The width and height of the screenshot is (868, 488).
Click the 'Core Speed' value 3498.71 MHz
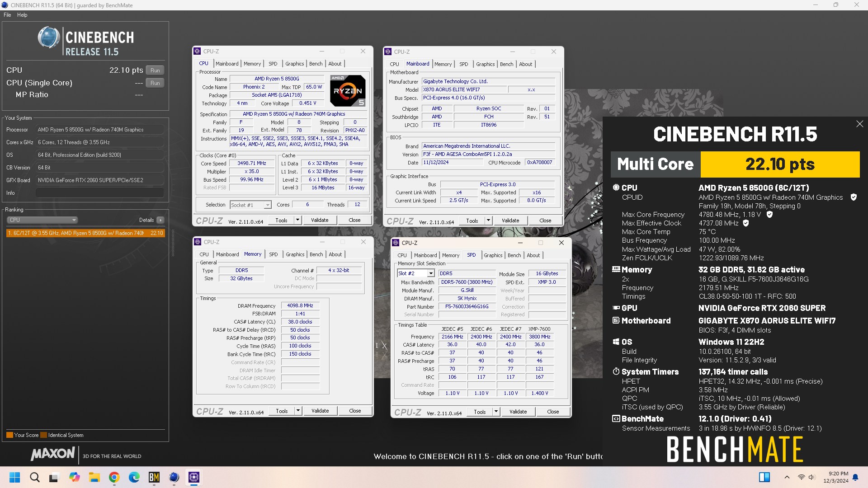[x=252, y=163]
